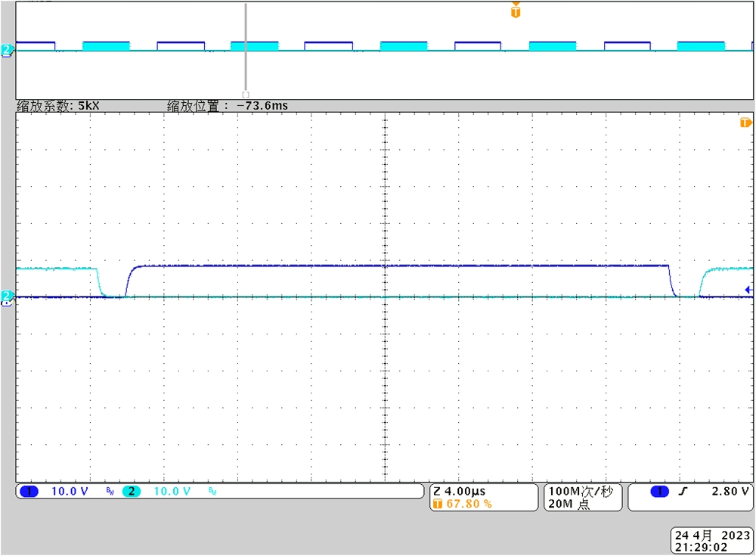Toggle the blue trigger level indicator arrow
The width and height of the screenshot is (756, 556).
point(748,289)
